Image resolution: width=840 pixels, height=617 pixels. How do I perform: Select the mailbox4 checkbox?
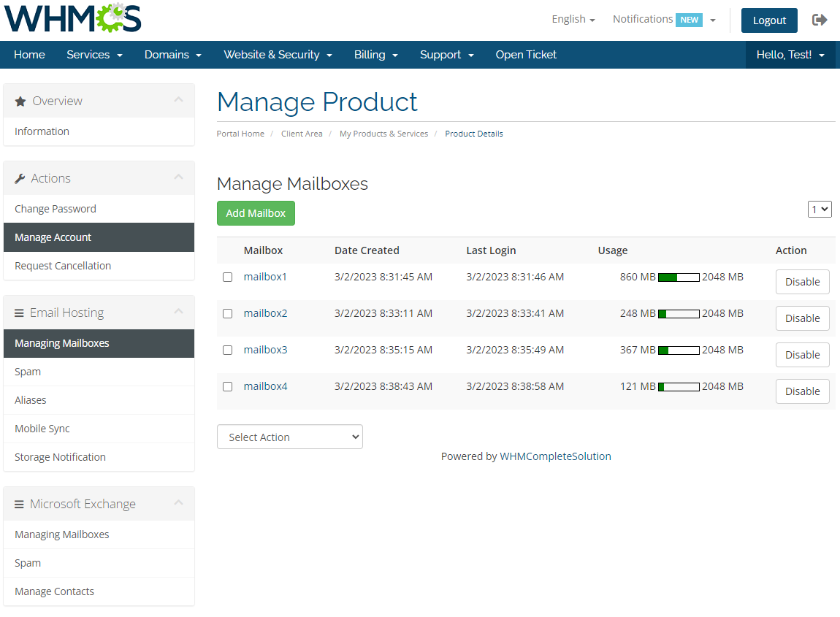click(228, 386)
